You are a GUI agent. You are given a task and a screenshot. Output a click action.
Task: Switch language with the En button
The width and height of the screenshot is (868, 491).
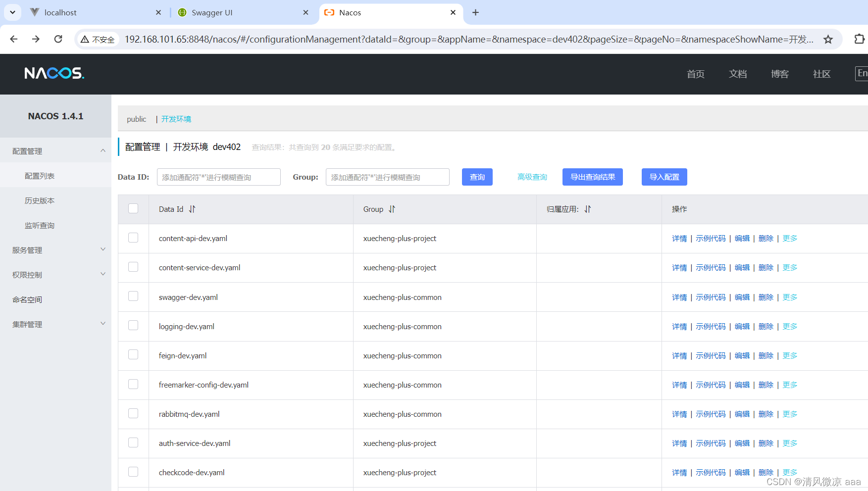(x=862, y=73)
